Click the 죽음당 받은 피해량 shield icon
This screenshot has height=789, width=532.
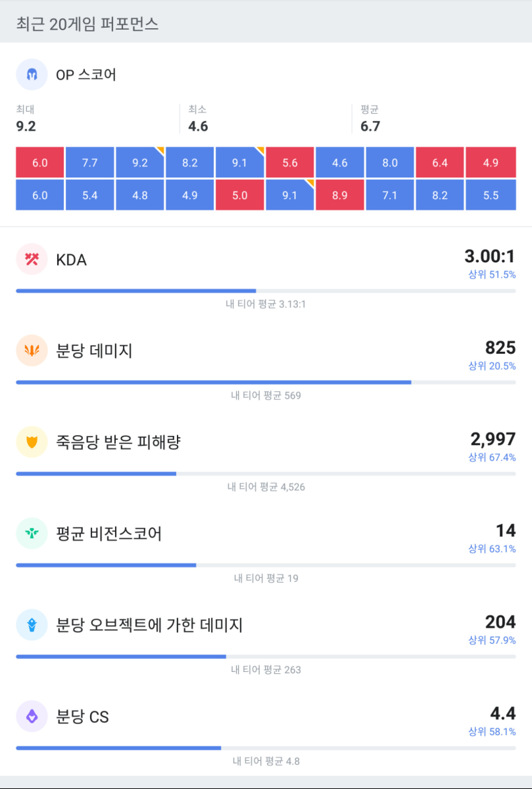coord(32,442)
